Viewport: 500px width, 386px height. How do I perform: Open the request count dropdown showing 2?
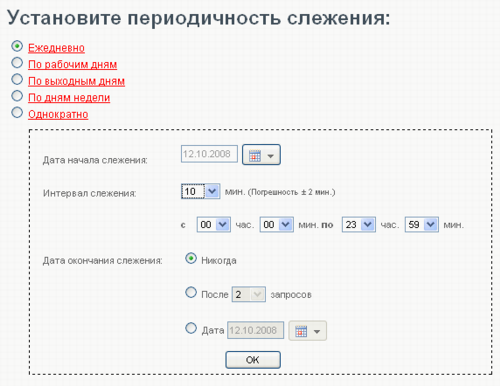coord(249,294)
